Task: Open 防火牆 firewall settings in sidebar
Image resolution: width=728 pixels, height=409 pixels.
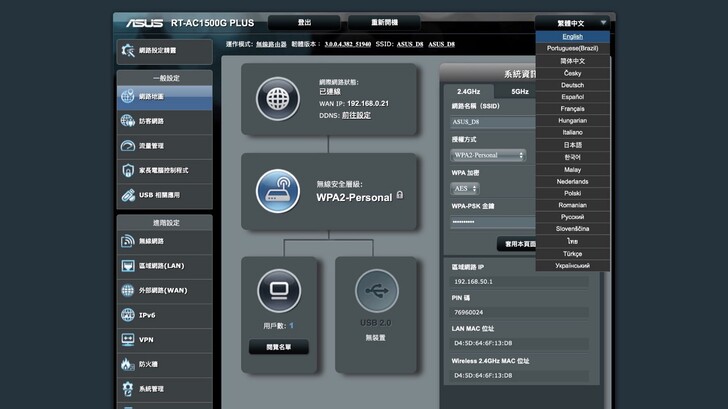Action: point(164,364)
